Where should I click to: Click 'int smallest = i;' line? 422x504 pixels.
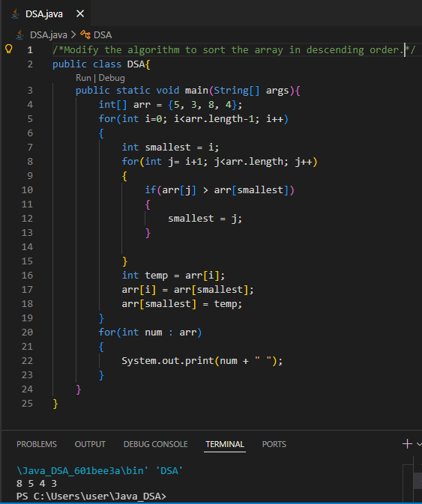170,148
